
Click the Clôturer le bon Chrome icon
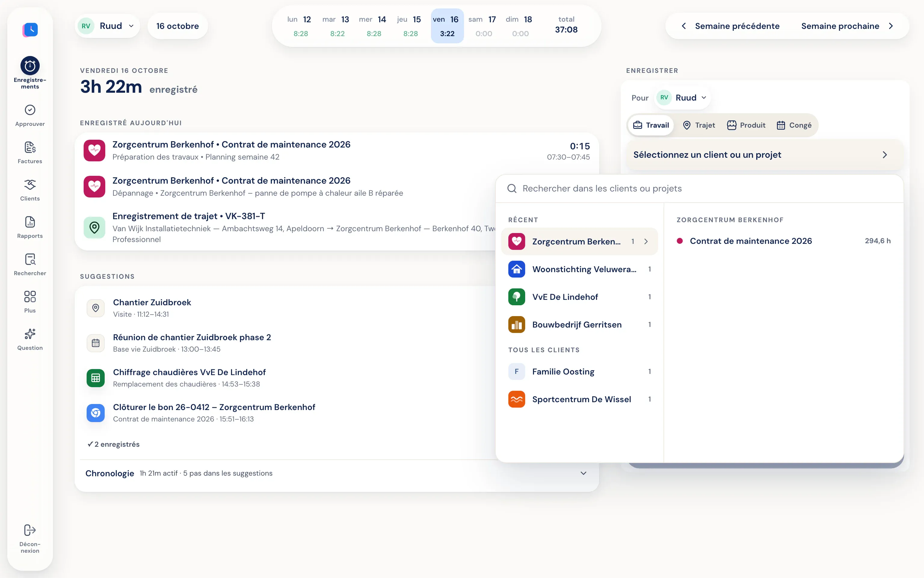tap(95, 413)
